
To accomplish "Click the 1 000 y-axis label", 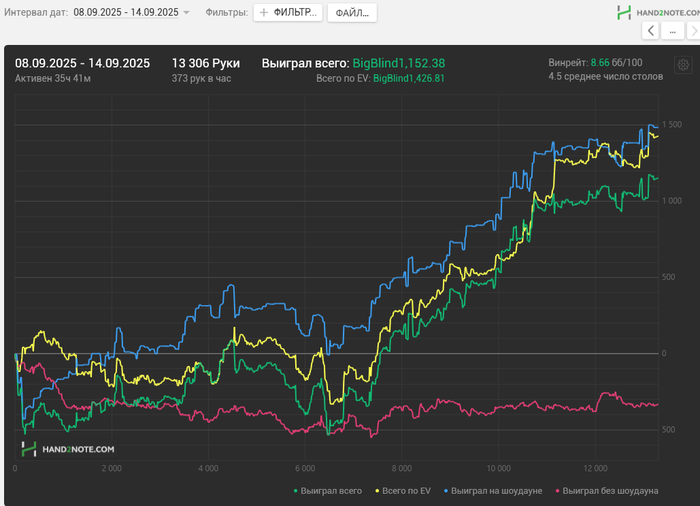I will [x=672, y=201].
